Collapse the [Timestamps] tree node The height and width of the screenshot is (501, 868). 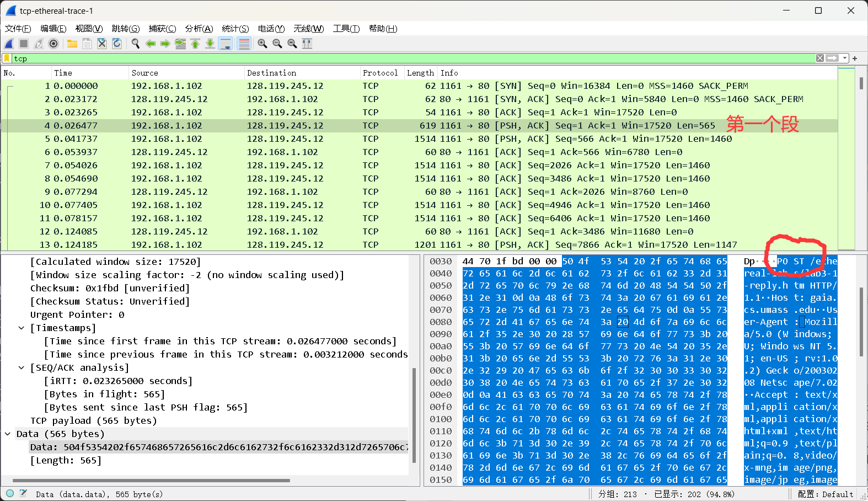(22, 328)
